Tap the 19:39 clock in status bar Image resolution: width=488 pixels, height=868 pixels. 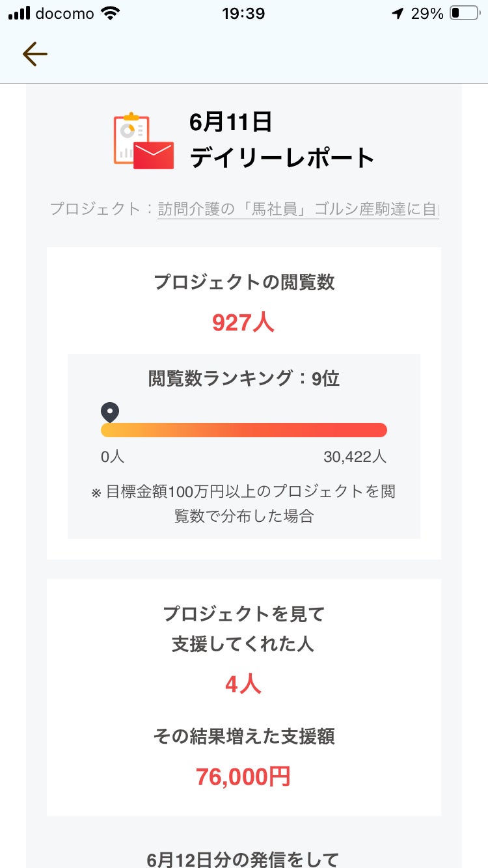coord(243,14)
